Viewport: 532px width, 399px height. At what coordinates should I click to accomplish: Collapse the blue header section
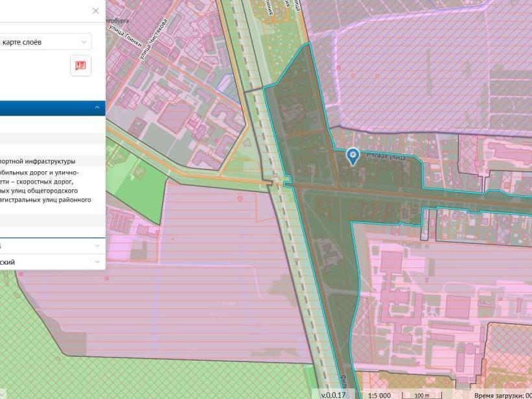97,108
